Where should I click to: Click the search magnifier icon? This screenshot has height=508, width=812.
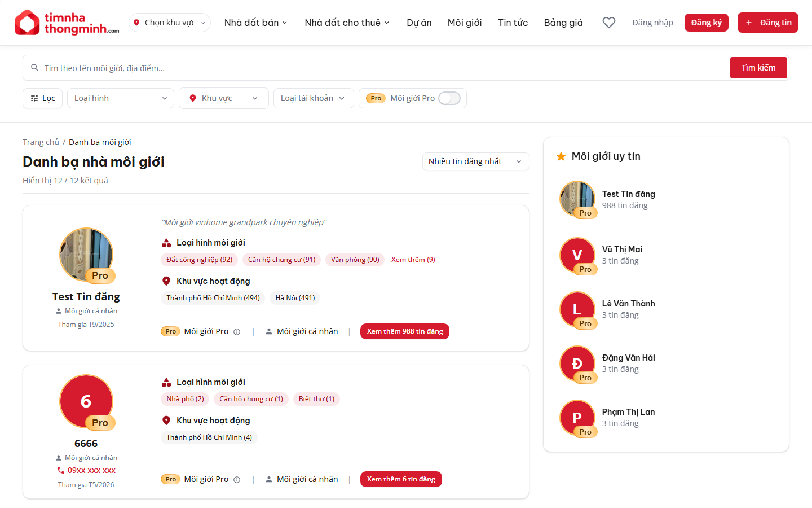[35, 68]
